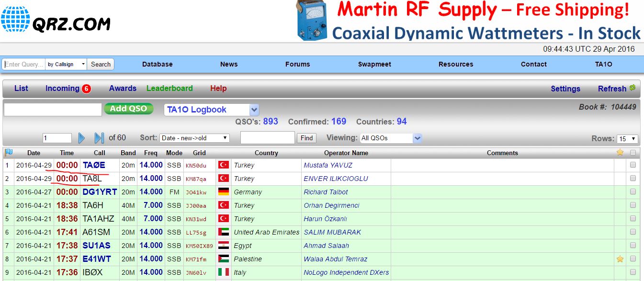The height and width of the screenshot is (281, 644).
Task: Open the Leaderboard tab
Action: [169, 88]
